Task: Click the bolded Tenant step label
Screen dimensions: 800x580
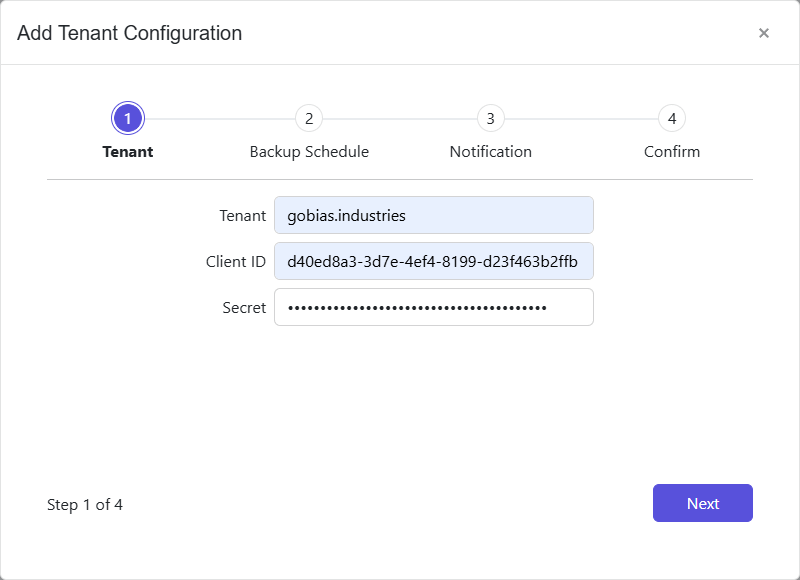Action: pos(127,151)
